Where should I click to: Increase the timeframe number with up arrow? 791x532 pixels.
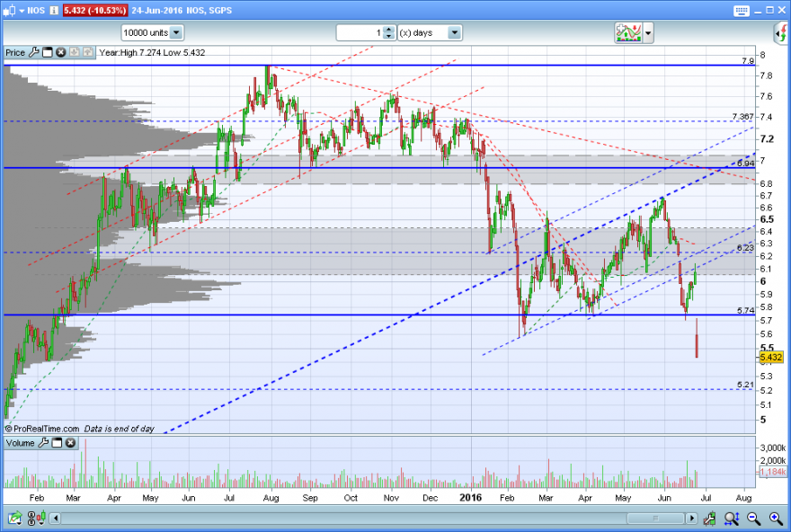coord(388,30)
